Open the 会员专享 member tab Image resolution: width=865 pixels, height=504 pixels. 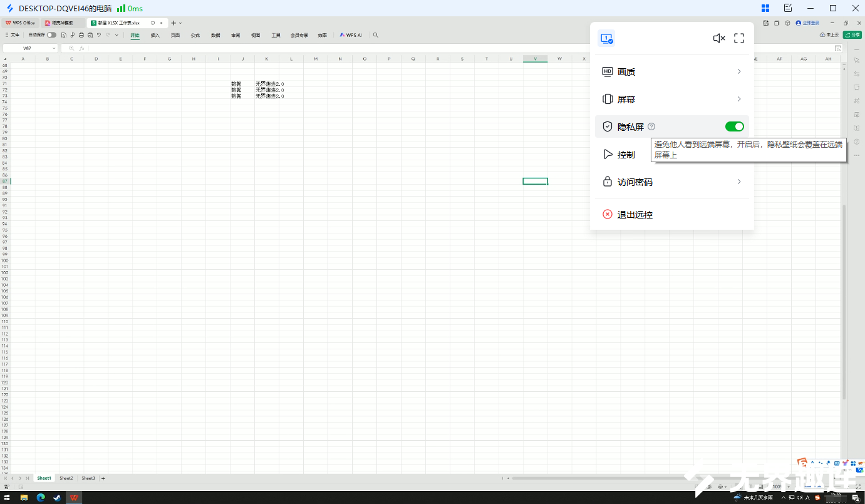point(299,36)
